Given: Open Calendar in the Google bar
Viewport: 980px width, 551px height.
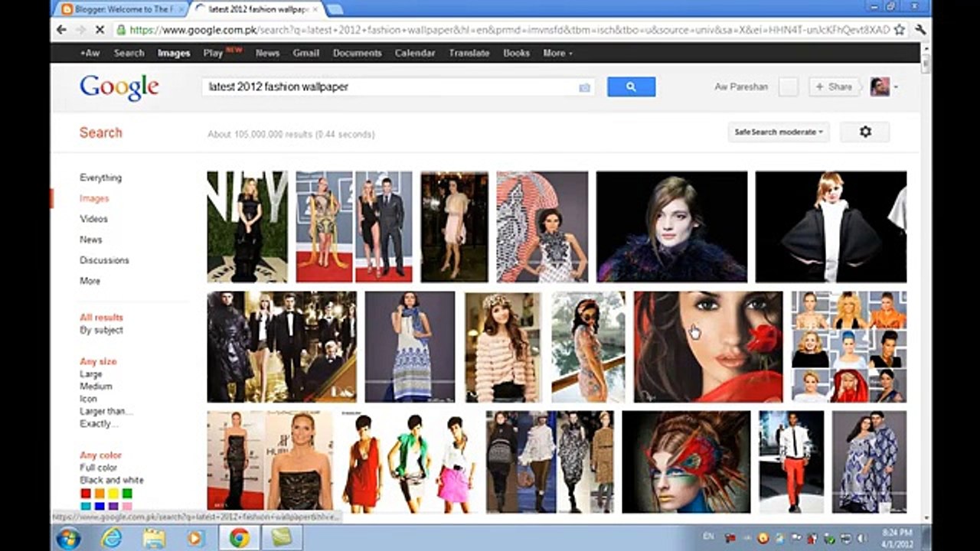Looking at the screenshot, I should point(415,53).
